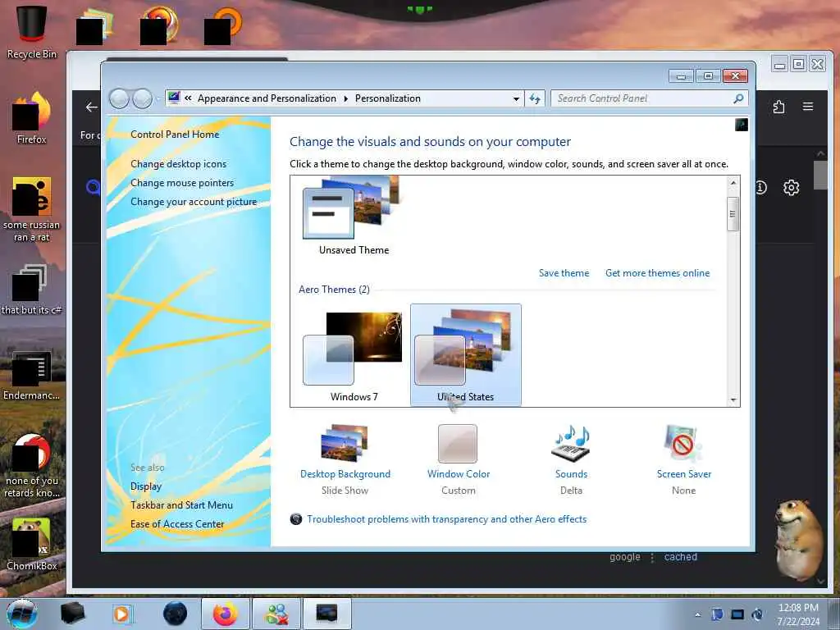The image size is (840, 630).
Task: Click the hamster desktop gadget
Action: pyautogui.click(x=799, y=540)
